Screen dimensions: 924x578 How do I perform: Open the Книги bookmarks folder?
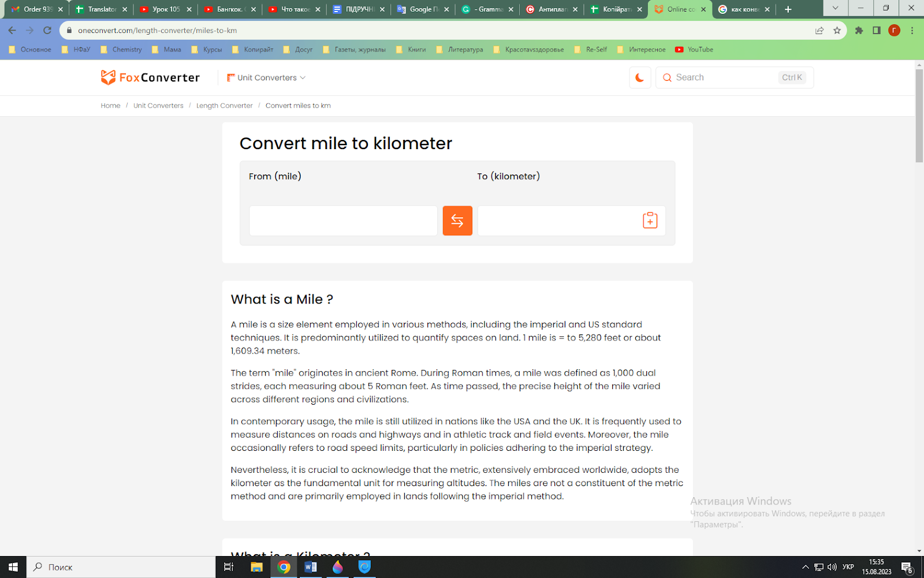(x=411, y=50)
